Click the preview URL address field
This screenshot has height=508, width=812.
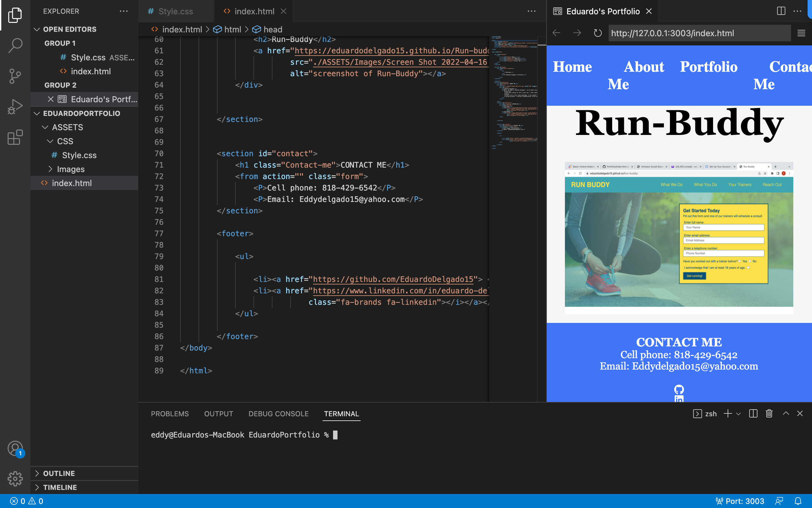699,33
